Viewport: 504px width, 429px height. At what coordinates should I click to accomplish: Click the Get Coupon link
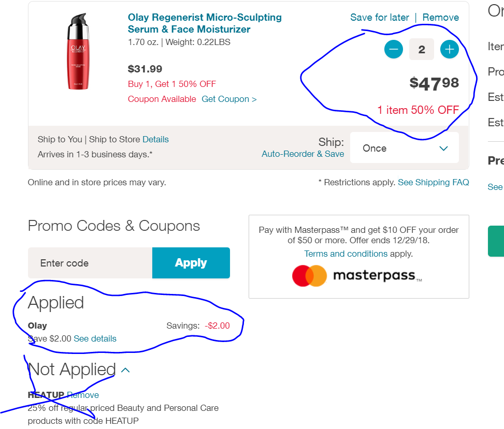[229, 99]
